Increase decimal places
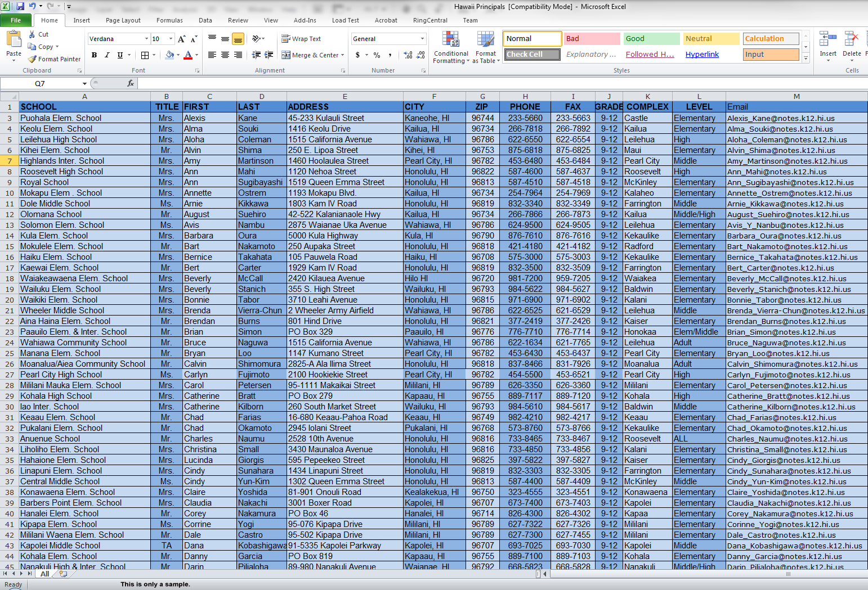Viewport: 868px width, 590px height. point(408,55)
